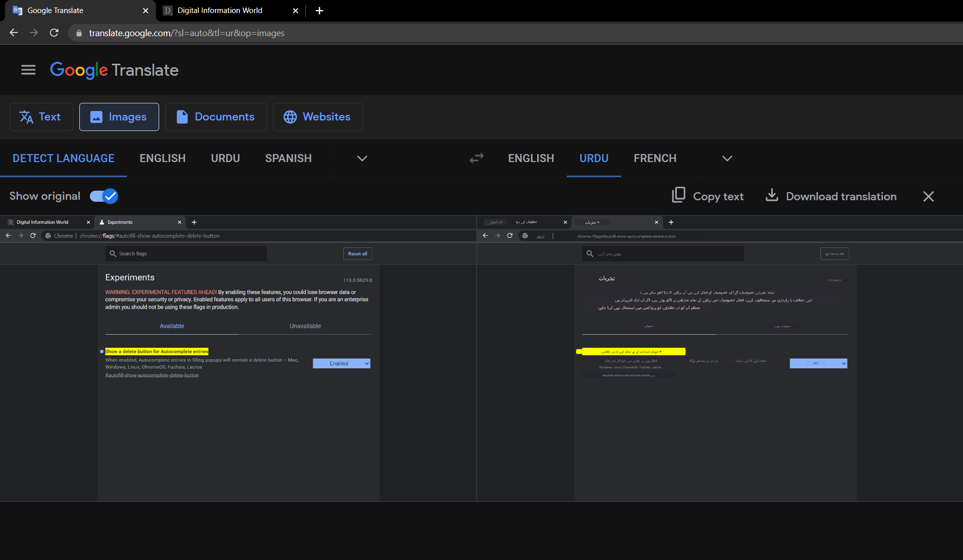Download the translated image
Viewport: 963px width, 560px height.
click(831, 196)
